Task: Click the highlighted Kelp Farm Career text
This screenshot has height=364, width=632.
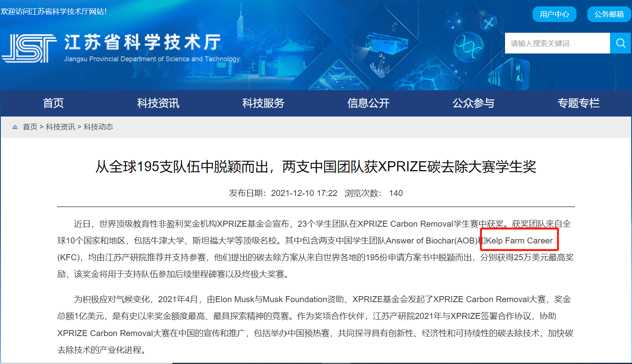Action: point(519,241)
